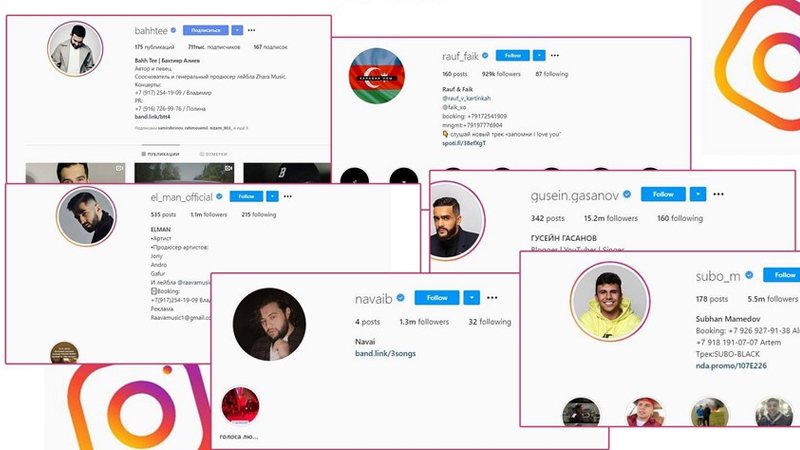Click the verified badge beside gusein.gasanov
Screen dimensions: 800x450
(627, 194)
